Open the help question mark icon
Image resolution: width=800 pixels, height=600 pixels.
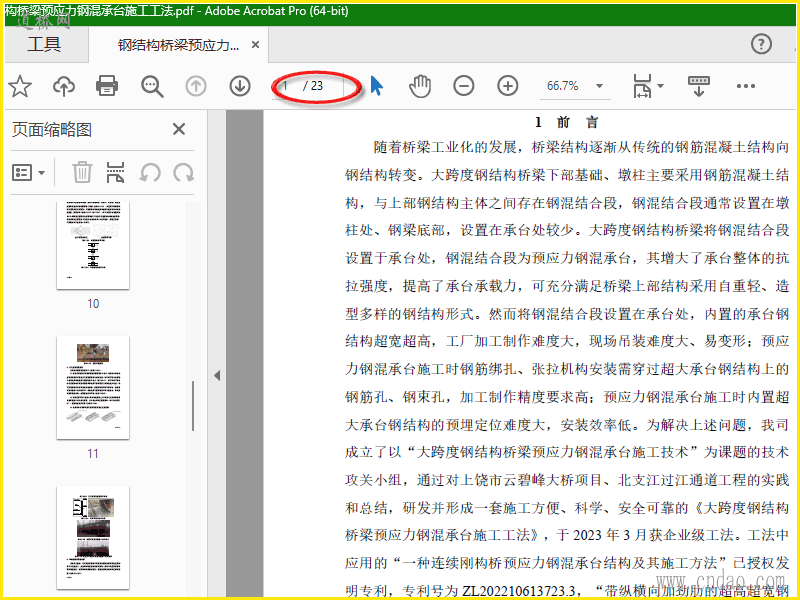point(761,44)
